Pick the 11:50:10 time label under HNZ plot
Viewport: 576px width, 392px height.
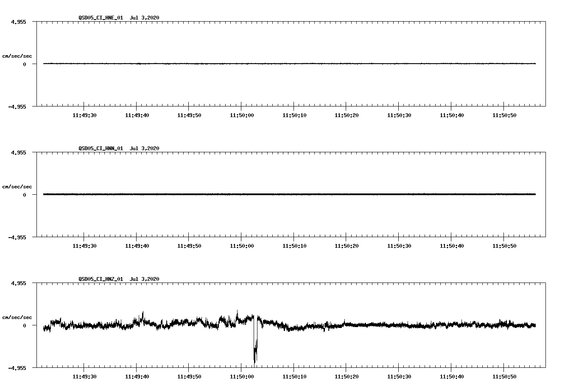pos(294,377)
